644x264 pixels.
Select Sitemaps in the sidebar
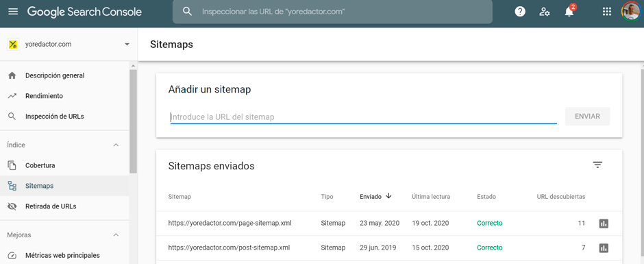[64, 186]
